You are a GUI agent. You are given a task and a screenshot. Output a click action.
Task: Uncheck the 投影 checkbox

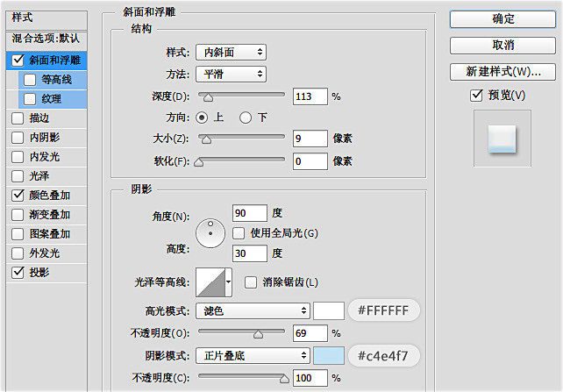point(18,273)
